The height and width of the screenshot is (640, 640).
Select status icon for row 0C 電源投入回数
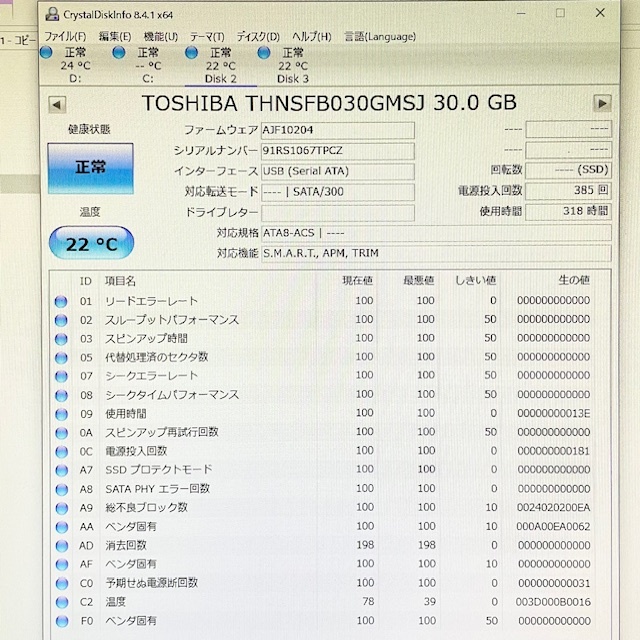(62, 452)
